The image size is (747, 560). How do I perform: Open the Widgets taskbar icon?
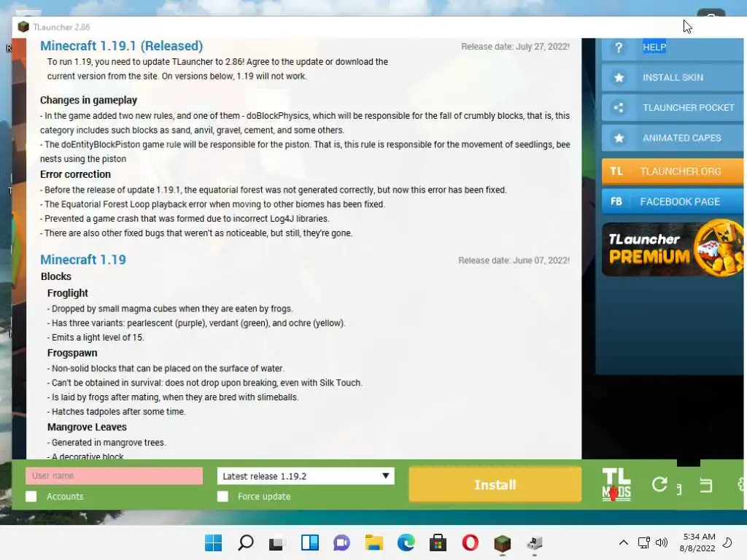310,542
